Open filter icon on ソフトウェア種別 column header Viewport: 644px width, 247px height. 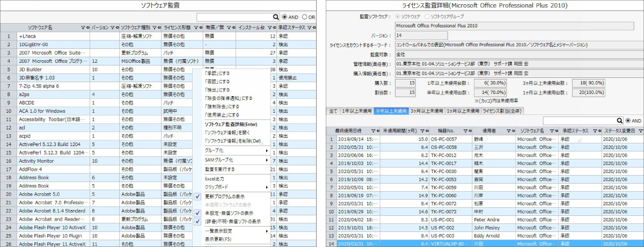[154, 27]
